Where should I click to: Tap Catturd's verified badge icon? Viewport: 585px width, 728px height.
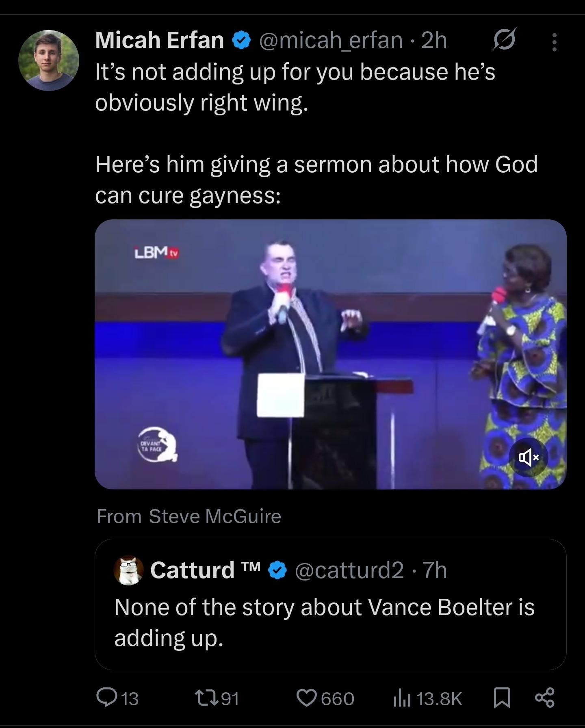[278, 570]
